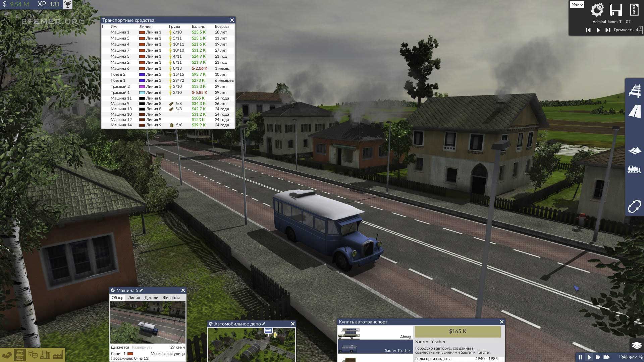Set game speed to normal play
Image resolution: width=644 pixels, height=362 pixels.
(589, 357)
